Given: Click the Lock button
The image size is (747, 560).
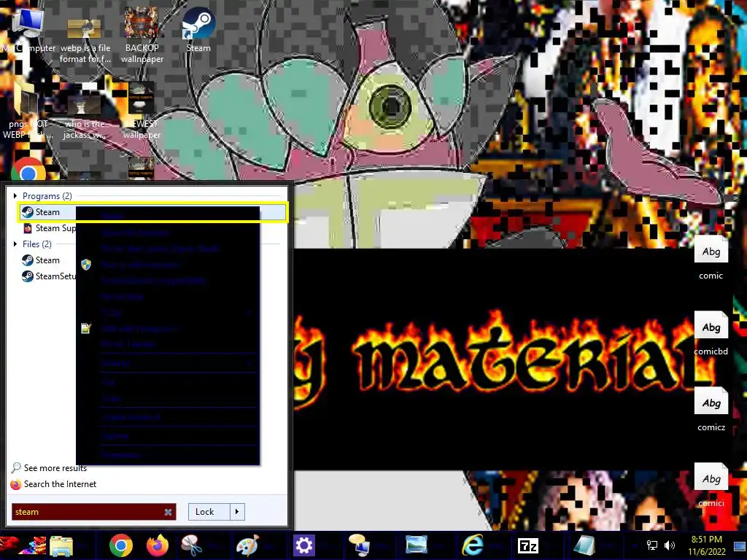Looking at the screenshot, I should (x=209, y=512).
